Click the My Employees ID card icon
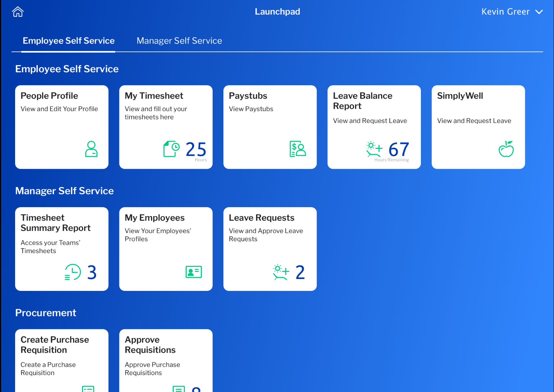The image size is (554, 392). click(194, 272)
